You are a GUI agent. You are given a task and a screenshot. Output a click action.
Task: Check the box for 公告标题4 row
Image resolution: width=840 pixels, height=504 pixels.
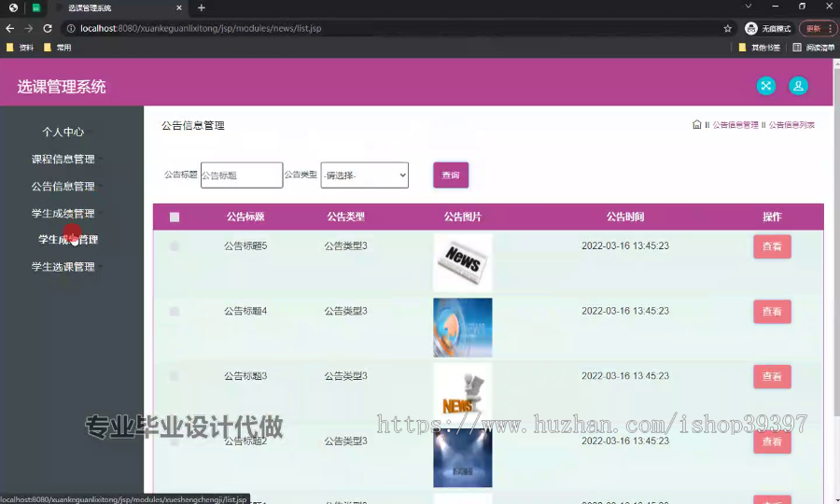(x=175, y=311)
